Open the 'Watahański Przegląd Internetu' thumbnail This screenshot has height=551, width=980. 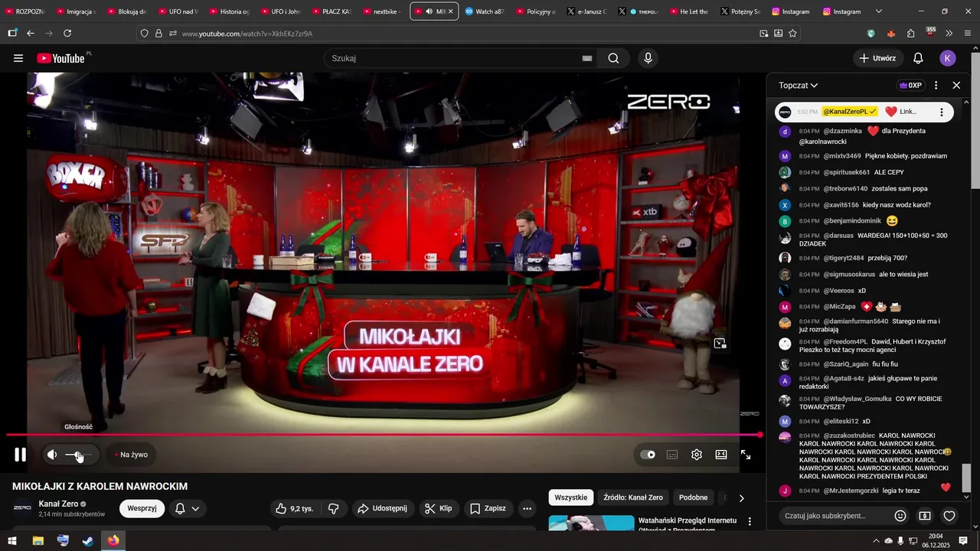[592, 523]
